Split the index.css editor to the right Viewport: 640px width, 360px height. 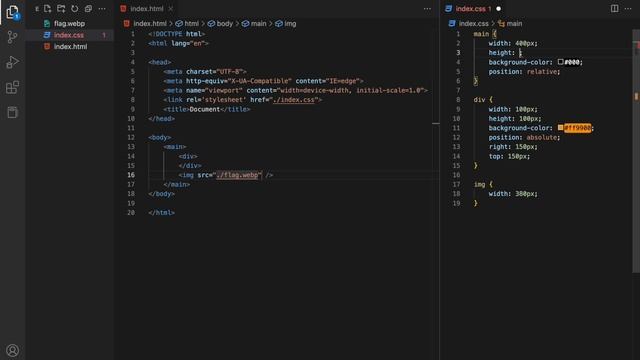(x=614, y=9)
